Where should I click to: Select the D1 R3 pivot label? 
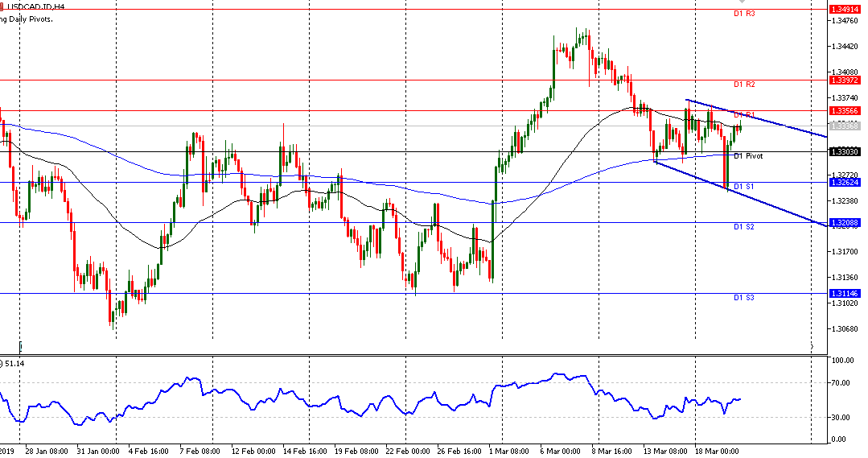tap(743, 14)
